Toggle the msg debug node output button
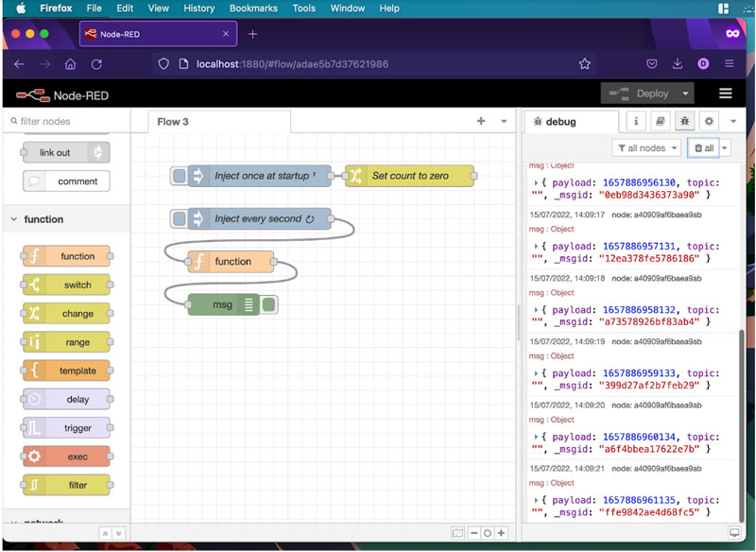This screenshot has height=552, width=756. click(269, 304)
